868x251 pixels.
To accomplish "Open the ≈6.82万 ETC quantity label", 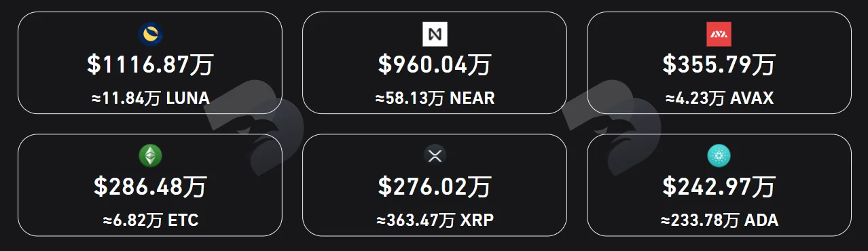I will click(x=150, y=220).
